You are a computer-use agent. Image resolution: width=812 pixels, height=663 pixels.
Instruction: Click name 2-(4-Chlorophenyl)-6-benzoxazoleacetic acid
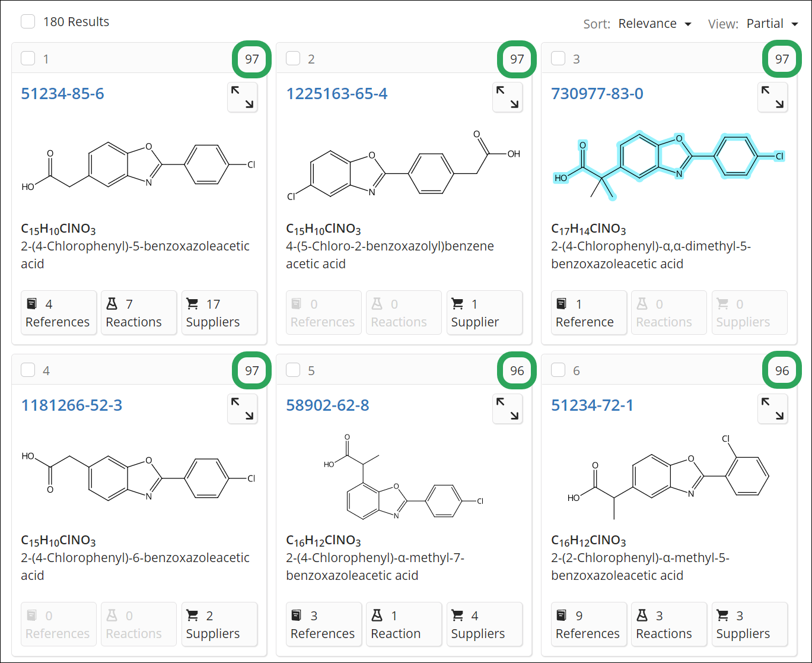(135, 567)
